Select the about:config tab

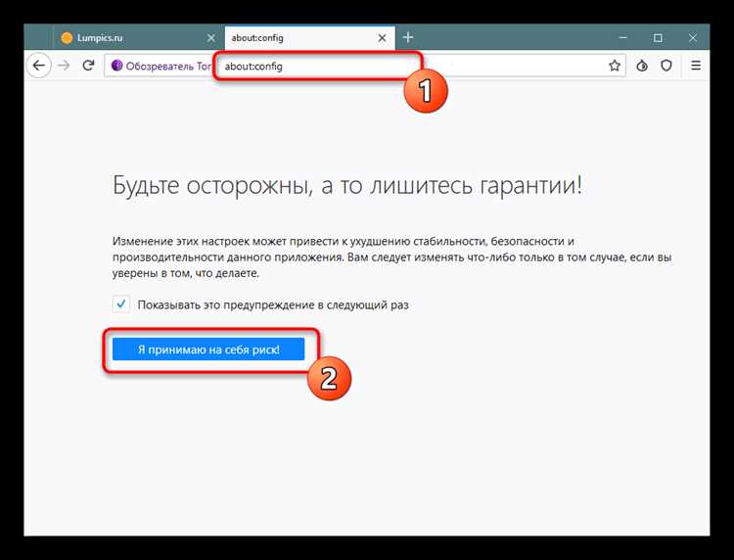(x=309, y=38)
